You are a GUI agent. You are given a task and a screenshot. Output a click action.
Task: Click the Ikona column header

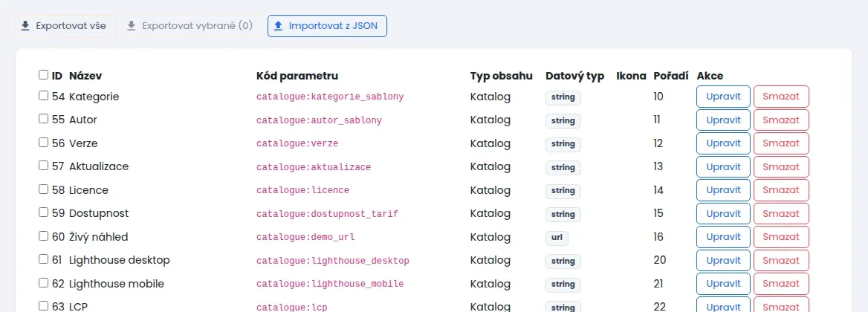[x=631, y=76]
